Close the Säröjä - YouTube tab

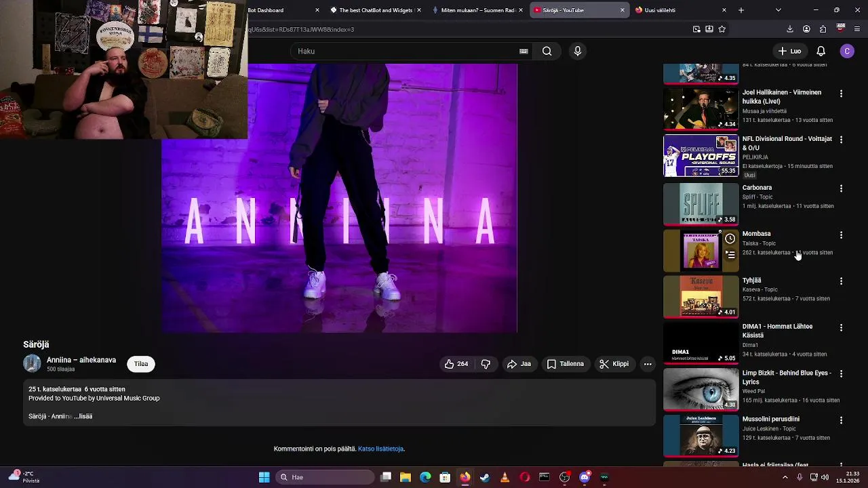point(623,10)
